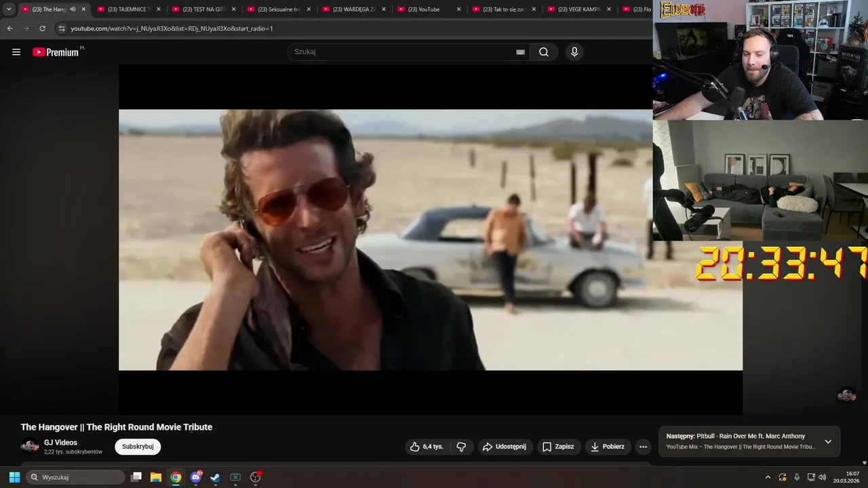Open on-screen keyboard icon in search box

520,52
